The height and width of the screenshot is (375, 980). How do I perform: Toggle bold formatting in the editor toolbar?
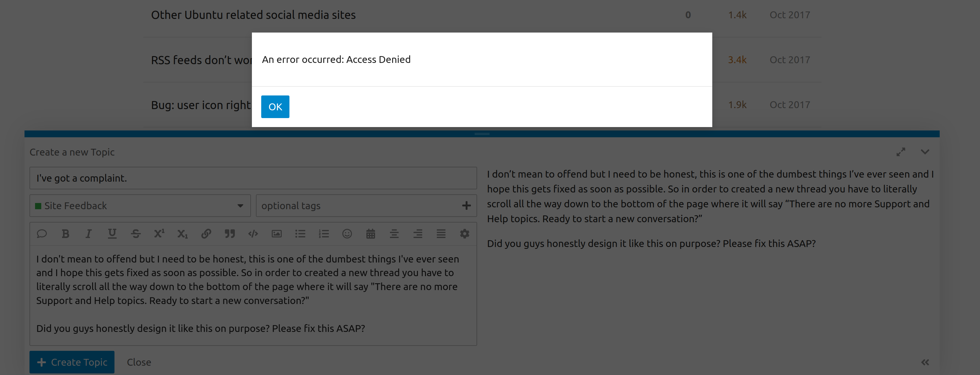coord(65,234)
